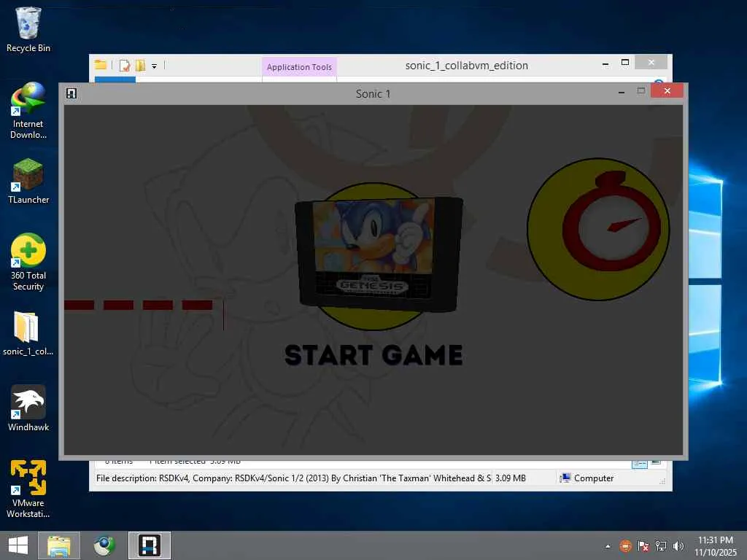Open the Action Center flag icon
The width and height of the screenshot is (747, 560).
pos(643,545)
